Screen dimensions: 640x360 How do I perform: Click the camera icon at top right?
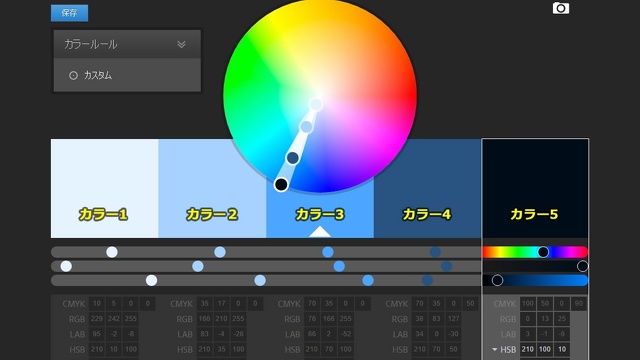tap(561, 8)
